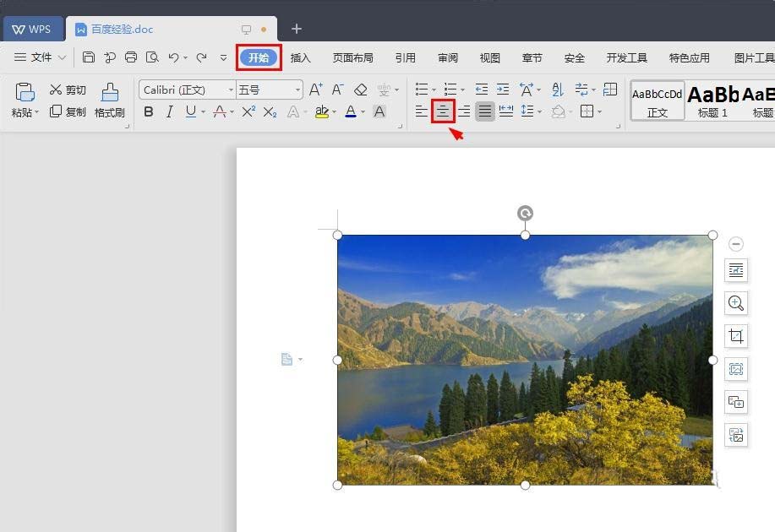Expand the 文件 menu arrow
775x532 pixels.
tap(62, 57)
